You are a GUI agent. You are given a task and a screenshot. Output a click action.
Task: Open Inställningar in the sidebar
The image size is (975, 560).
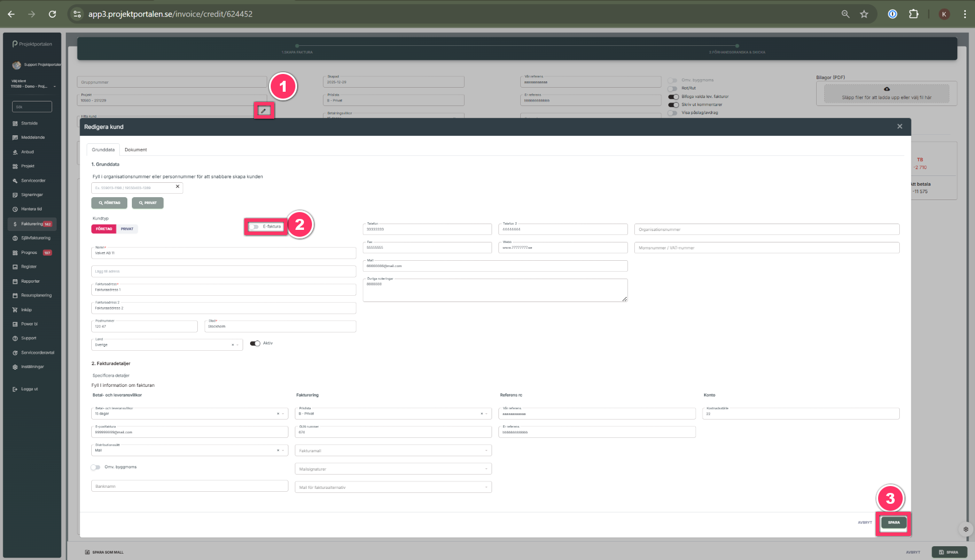(x=33, y=367)
